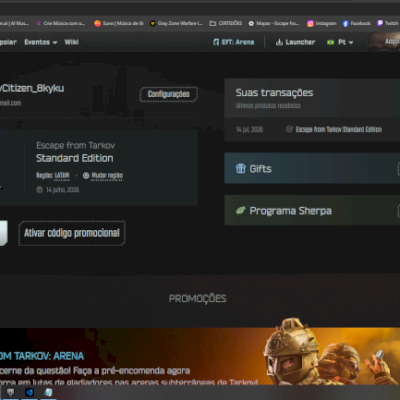The width and height of the screenshot is (400, 400).
Task: Click the 14 jul, 2026 transaction date
Action: click(x=249, y=129)
